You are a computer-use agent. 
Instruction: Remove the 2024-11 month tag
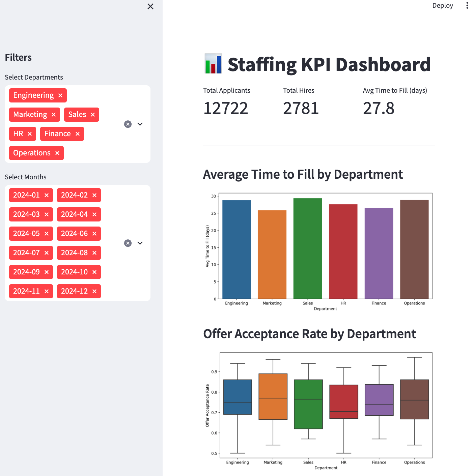click(x=47, y=291)
